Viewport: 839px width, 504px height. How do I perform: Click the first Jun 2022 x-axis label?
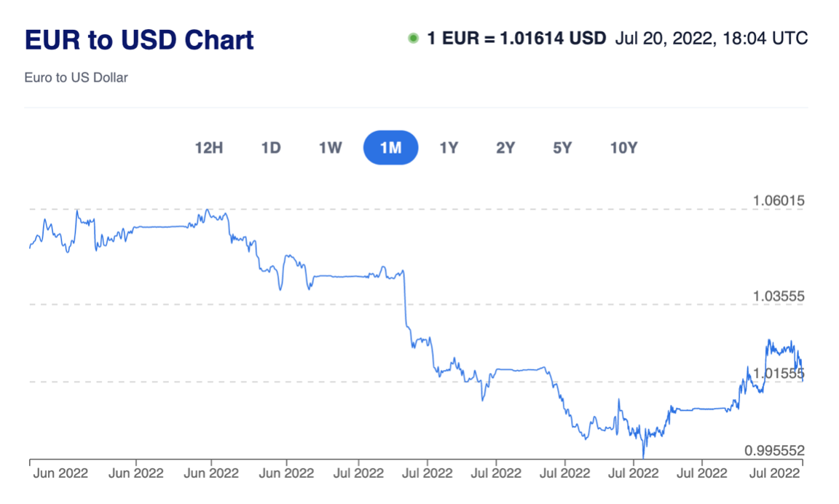[x=61, y=473]
